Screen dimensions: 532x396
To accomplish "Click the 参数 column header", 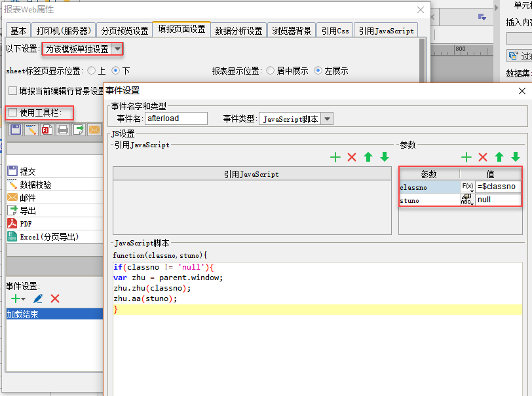I will pos(429,174).
